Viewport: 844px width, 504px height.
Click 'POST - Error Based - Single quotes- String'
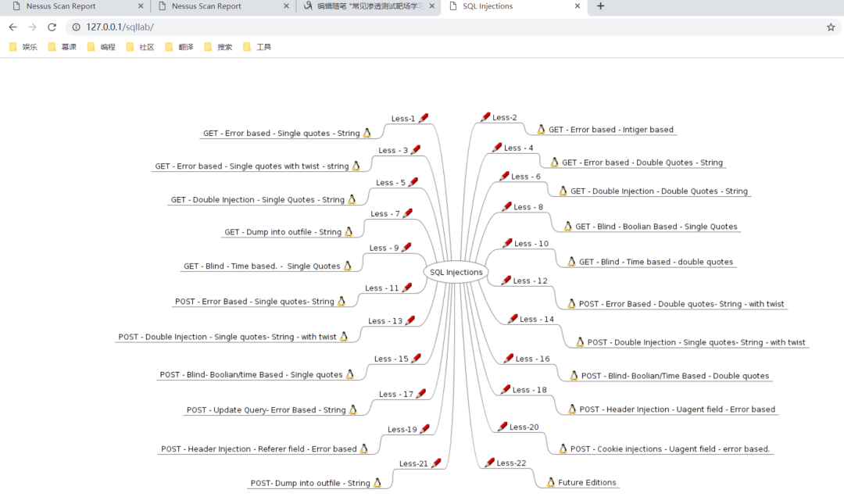coord(254,302)
